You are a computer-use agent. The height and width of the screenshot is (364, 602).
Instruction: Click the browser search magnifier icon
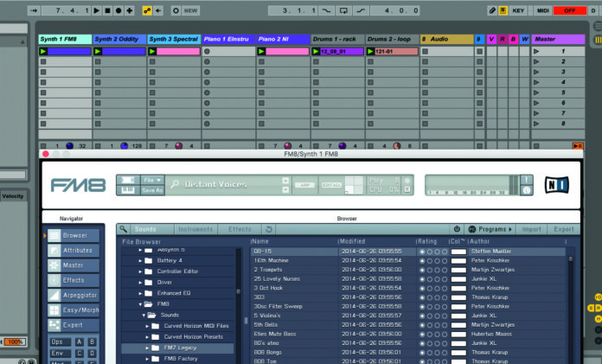point(123,229)
